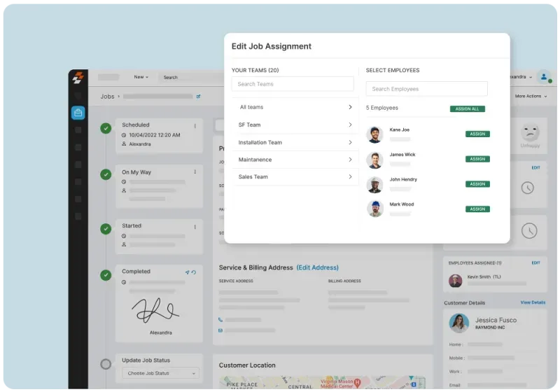Open the New dropdown in top bar
The width and height of the screenshot is (560, 392).
(x=141, y=77)
